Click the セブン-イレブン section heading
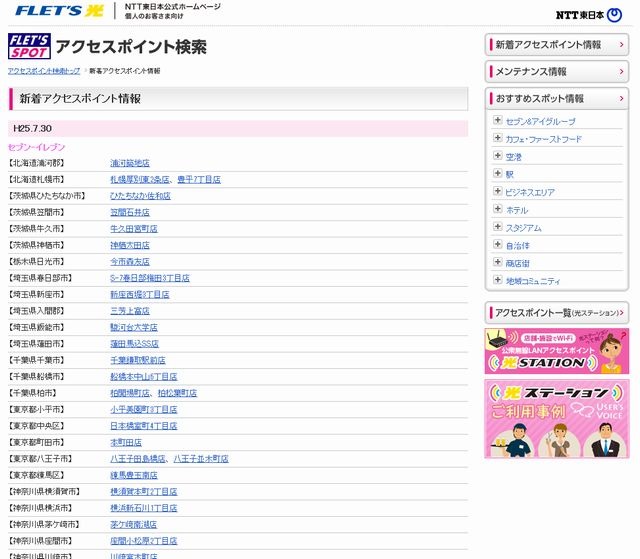 (37, 147)
